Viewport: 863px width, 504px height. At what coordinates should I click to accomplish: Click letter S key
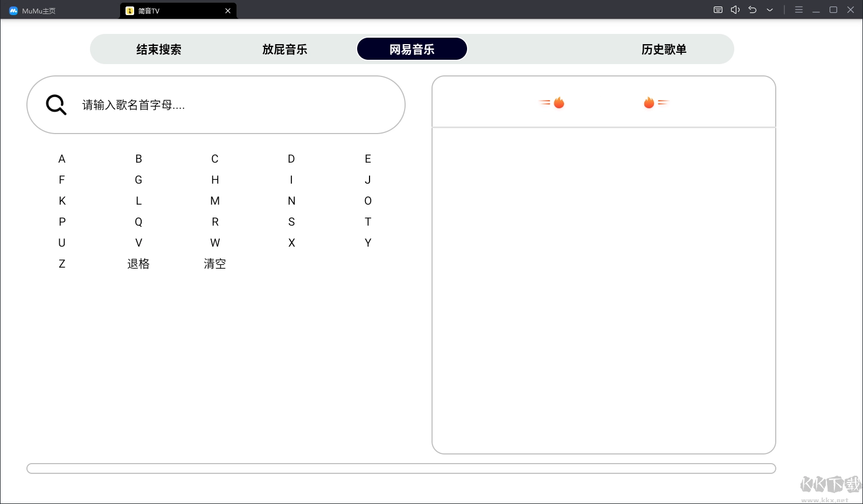291,222
